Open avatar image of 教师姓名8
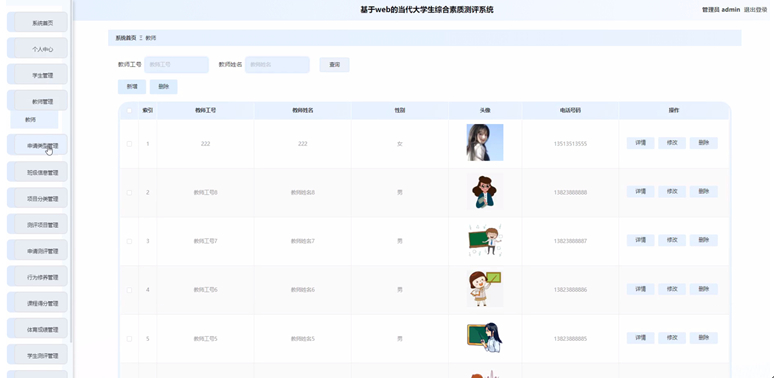 click(485, 191)
